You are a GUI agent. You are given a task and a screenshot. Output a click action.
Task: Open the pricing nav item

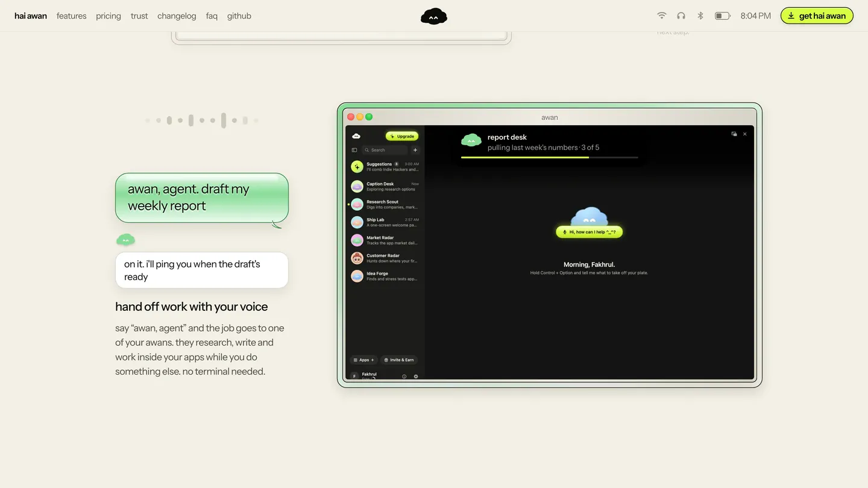click(108, 16)
